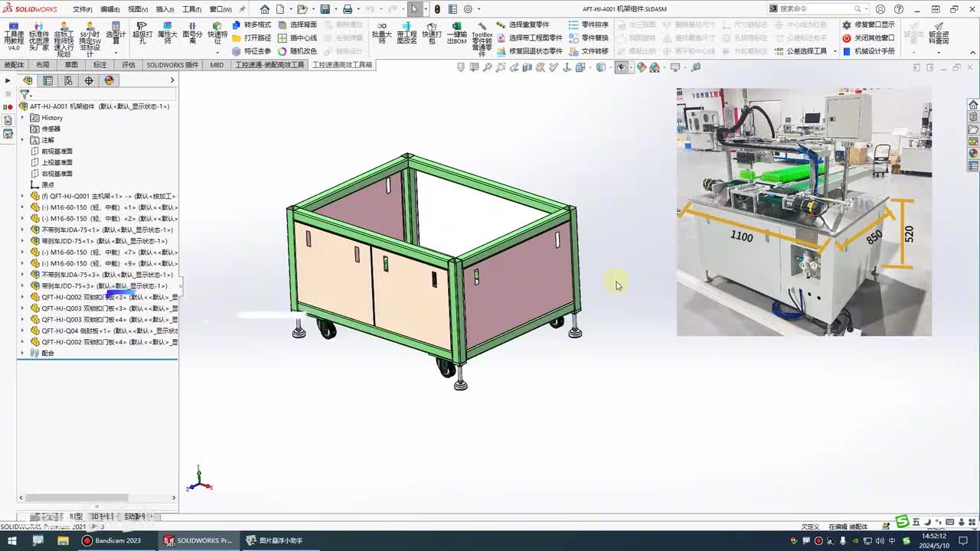Expand the 不带刹车JDA-75<1> component
The width and height of the screenshot is (980, 551).
[22, 230]
